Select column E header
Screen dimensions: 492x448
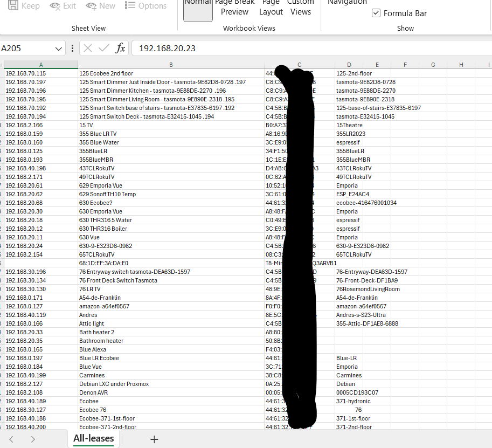coord(377,65)
